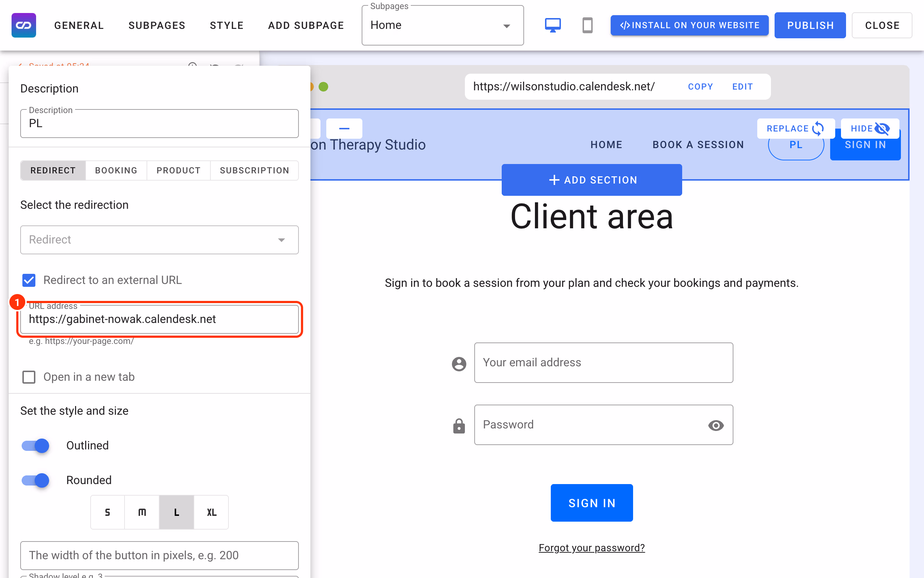Copy the site URL
Image resolution: width=924 pixels, height=578 pixels.
[700, 87]
